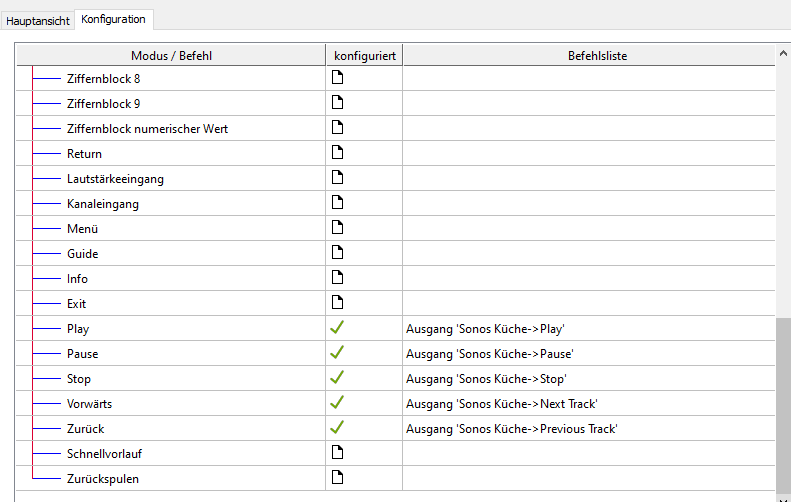Click the scrollbar up arrow
Image resolution: width=791 pixels, height=502 pixels.
pos(783,54)
